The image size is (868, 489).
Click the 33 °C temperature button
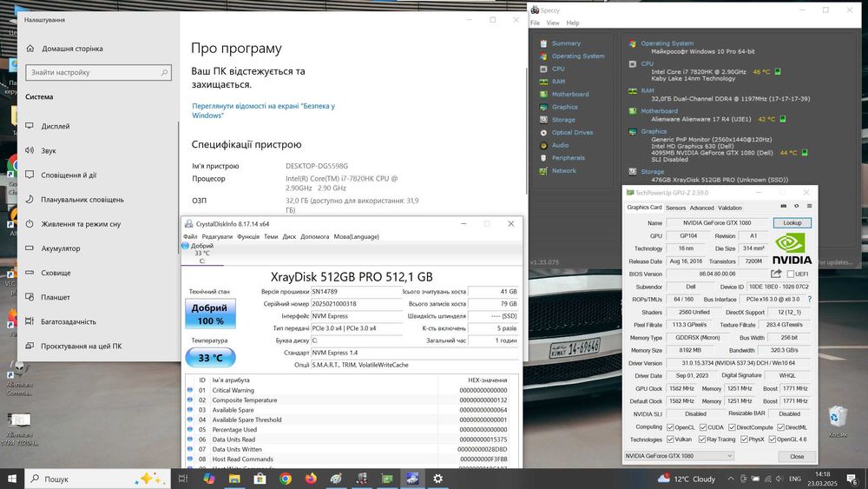(x=210, y=358)
